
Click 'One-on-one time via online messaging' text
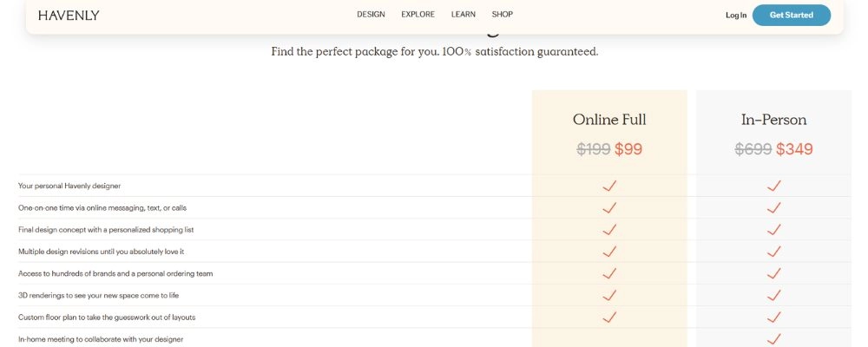tap(102, 208)
